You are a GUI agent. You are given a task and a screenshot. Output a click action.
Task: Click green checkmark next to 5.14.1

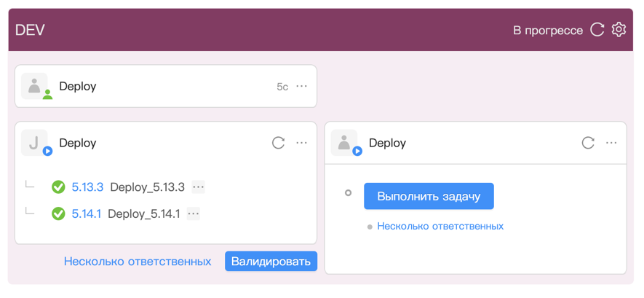coord(58,213)
